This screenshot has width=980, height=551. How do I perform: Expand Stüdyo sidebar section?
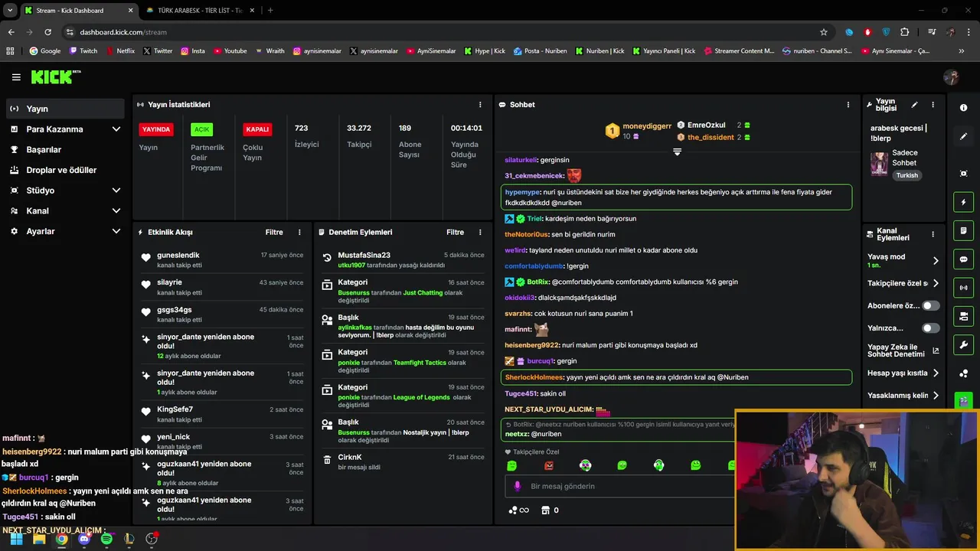click(x=65, y=191)
